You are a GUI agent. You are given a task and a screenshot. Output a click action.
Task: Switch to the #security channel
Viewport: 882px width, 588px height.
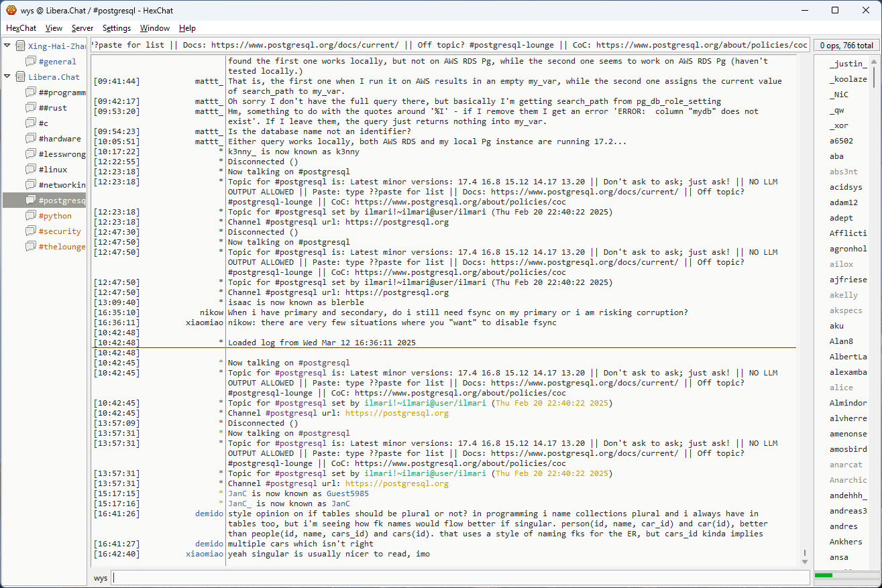coord(59,231)
